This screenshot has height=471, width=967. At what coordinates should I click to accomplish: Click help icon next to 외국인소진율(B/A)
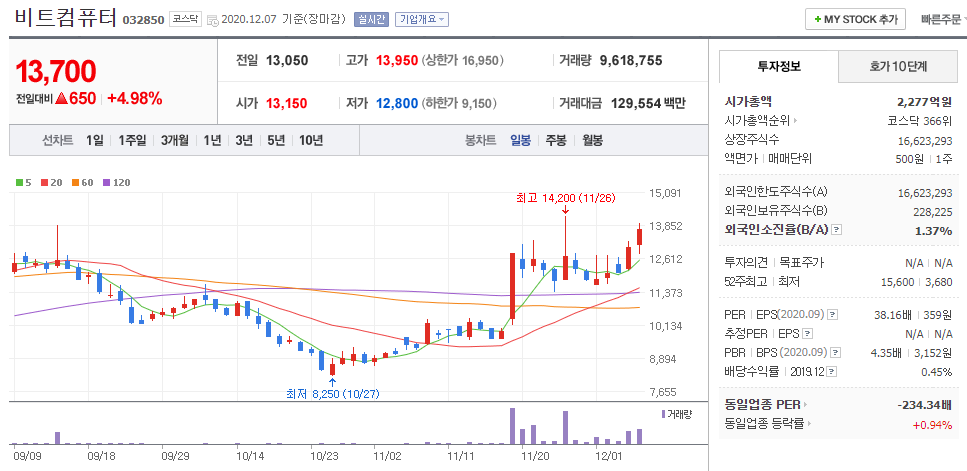[836, 230]
